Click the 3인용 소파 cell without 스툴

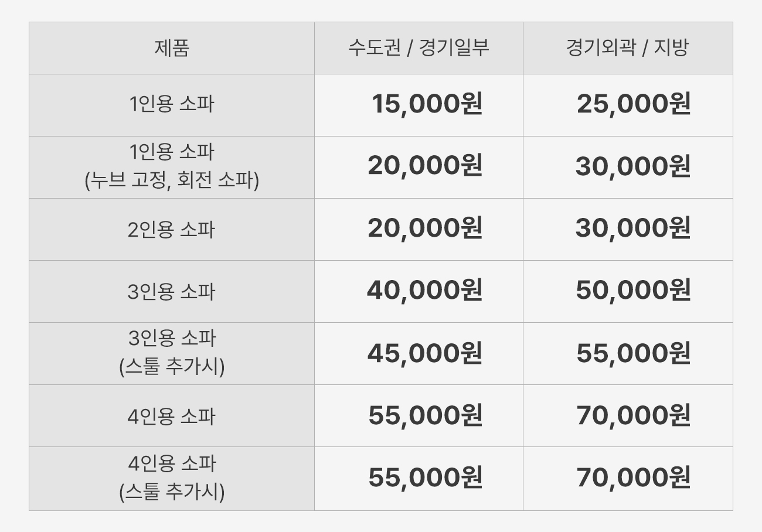click(x=172, y=291)
